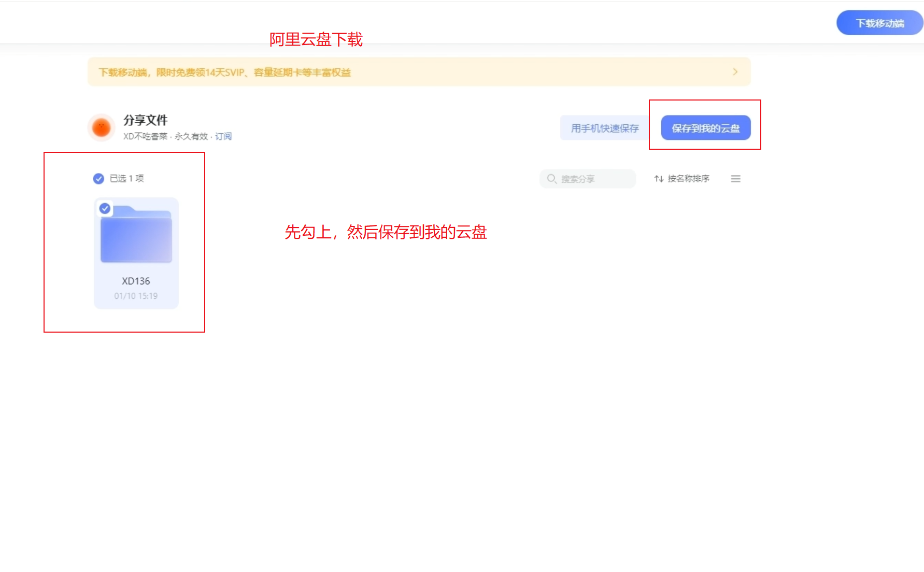
Task: Open the XD136 folder thumbnail
Action: coord(136,235)
